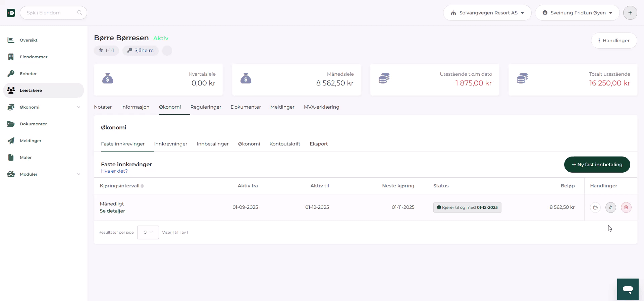Open Maler in the sidebar
Viewport: 644px width, 301px height.
44,158
